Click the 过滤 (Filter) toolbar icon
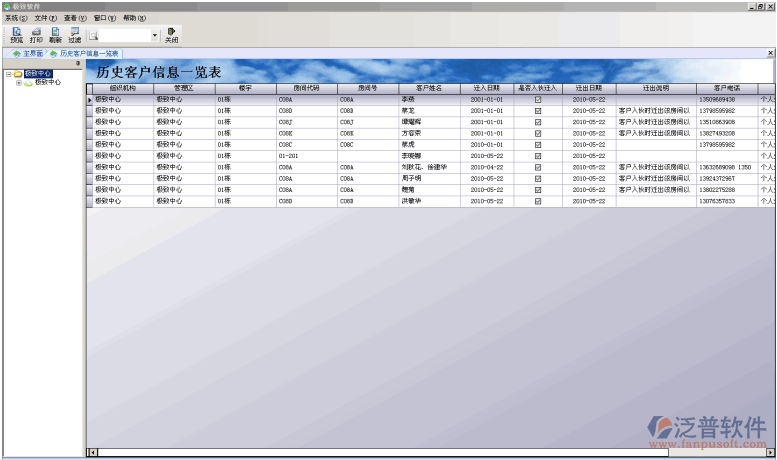The image size is (777, 460). pos(75,35)
